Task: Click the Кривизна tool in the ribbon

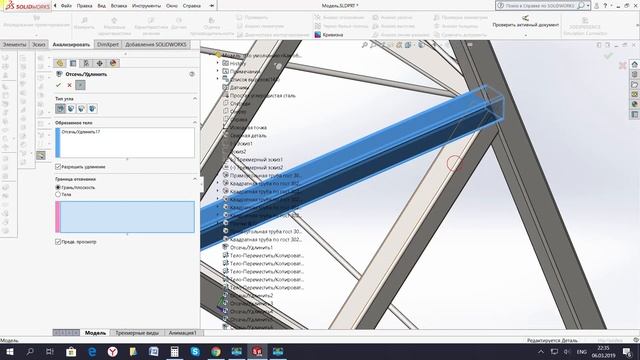Action: click(x=329, y=35)
